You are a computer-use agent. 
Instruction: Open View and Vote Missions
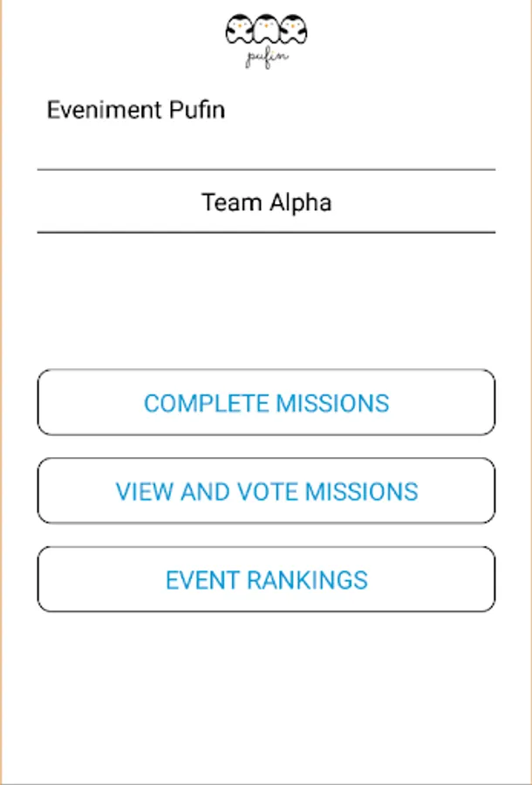(x=266, y=491)
